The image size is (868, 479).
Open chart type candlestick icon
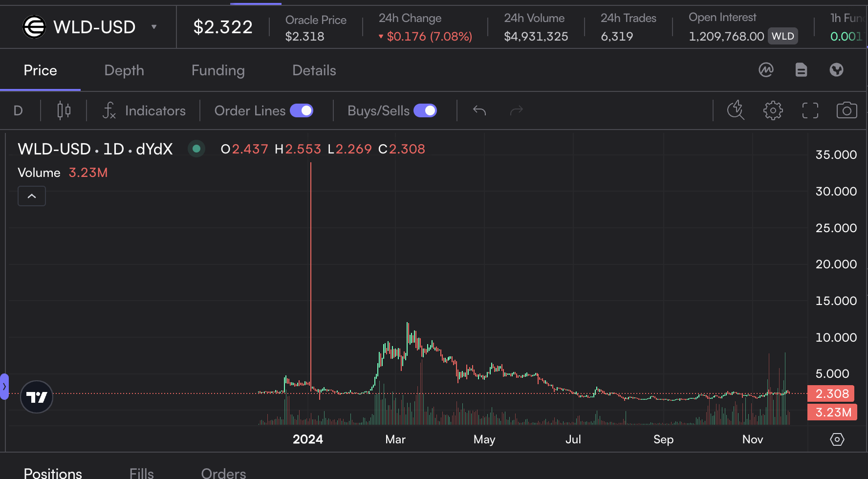tap(64, 111)
